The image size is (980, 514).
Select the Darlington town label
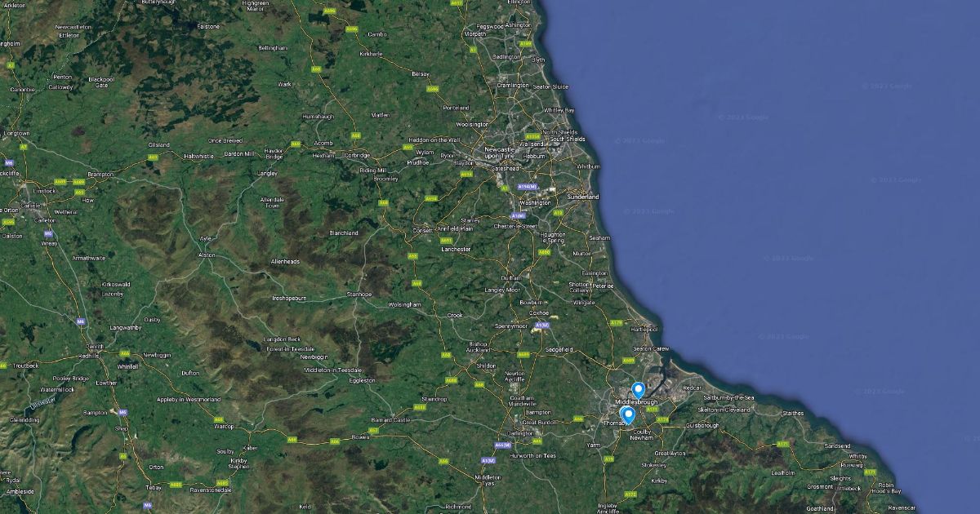[x=519, y=432]
